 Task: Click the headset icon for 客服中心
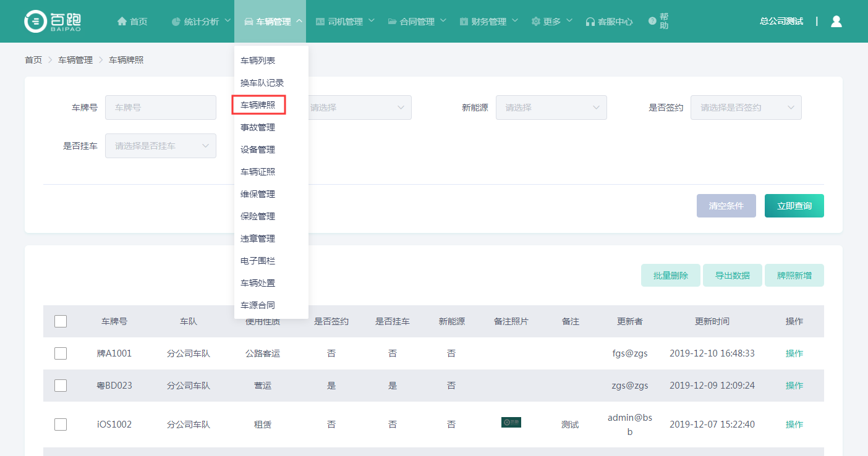(590, 22)
